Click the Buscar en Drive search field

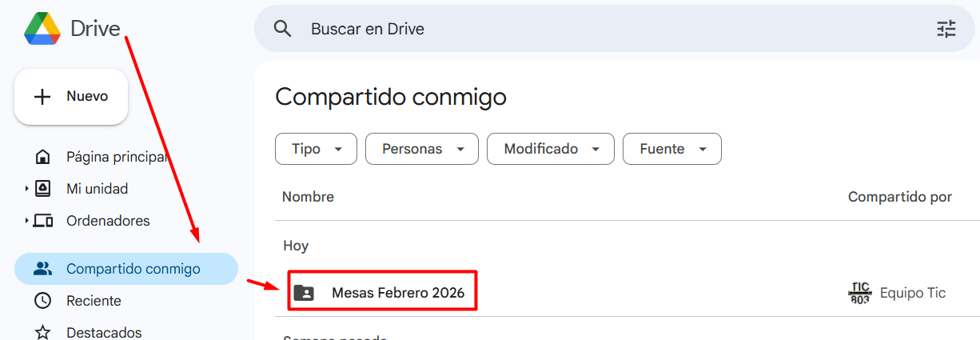tap(560, 29)
